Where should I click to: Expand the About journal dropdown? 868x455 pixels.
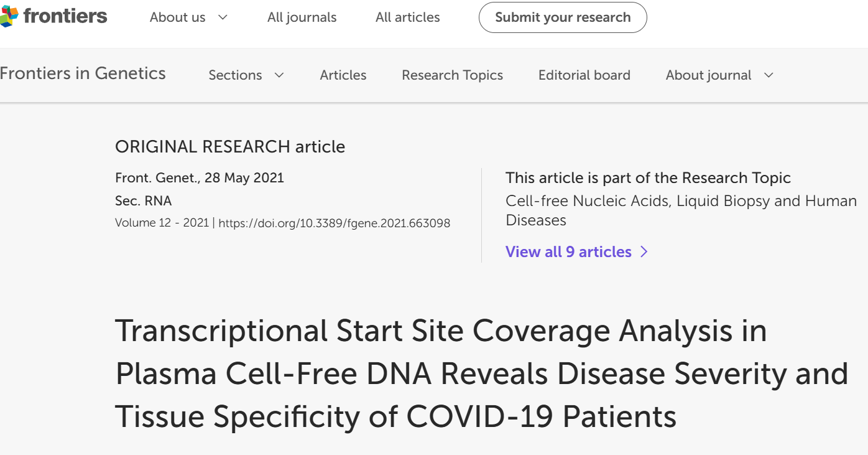click(719, 75)
